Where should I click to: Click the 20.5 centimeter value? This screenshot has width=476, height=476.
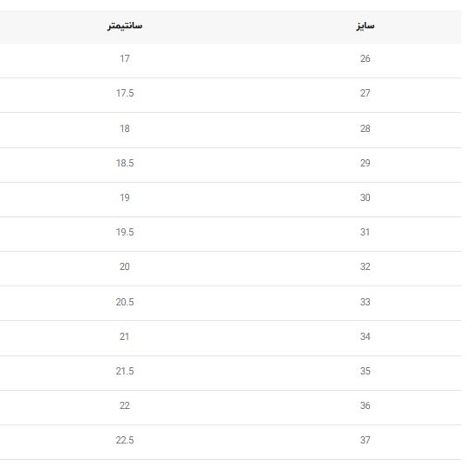[x=125, y=302]
